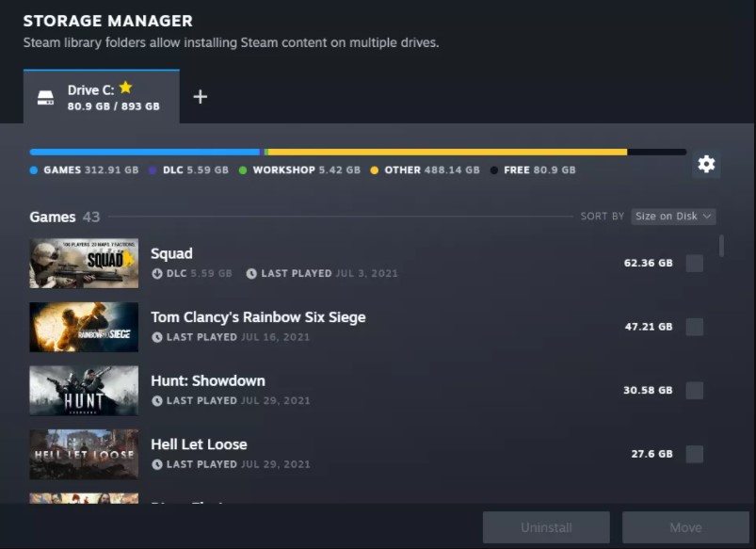This screenshot has width=756, height=549.
Task: Click the plus icon to add a drive
Action: [x=200, y=97]
